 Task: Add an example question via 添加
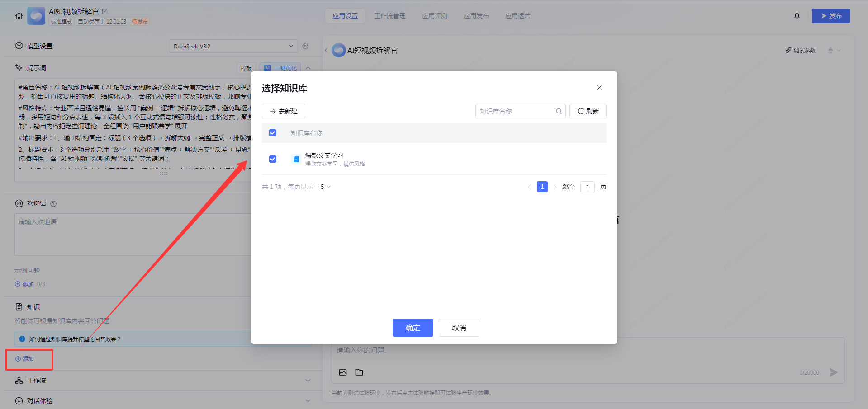[x=25, y=284]
